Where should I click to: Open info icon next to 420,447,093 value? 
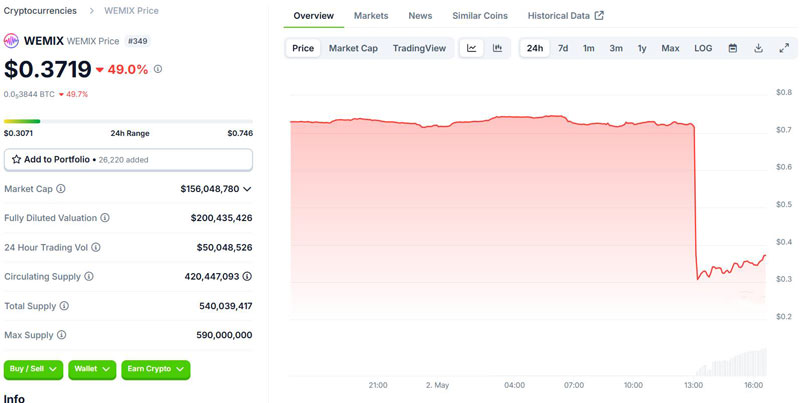point(247,276)
